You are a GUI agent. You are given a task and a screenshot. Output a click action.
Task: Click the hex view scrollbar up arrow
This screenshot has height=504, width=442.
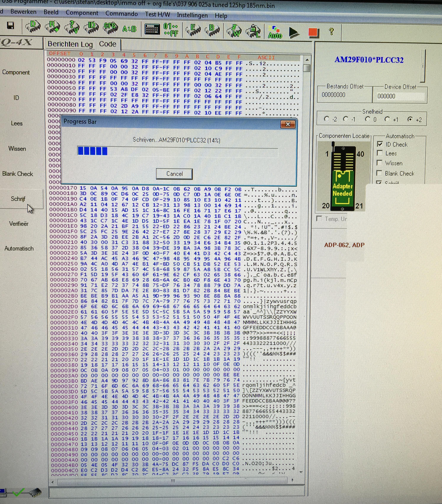[307, 60]
